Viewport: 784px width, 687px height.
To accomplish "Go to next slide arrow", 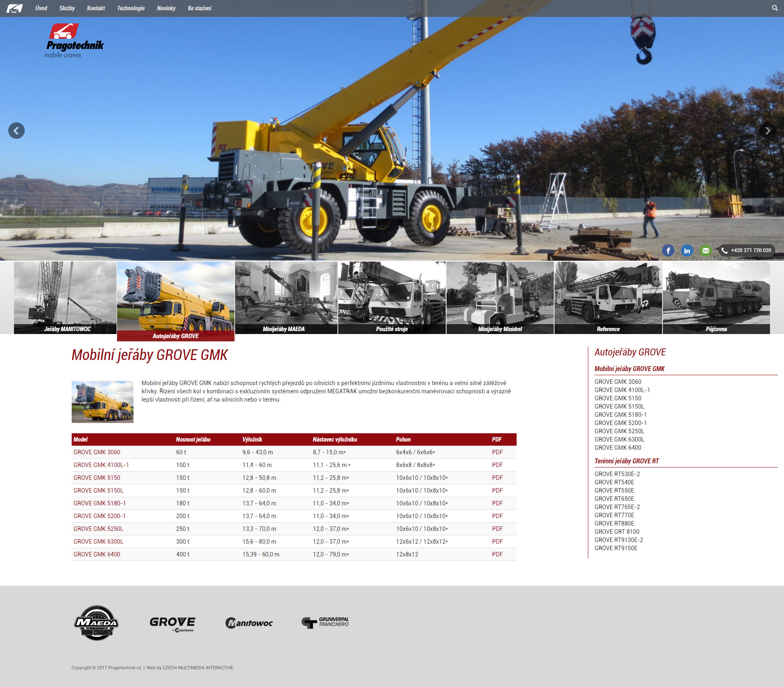I will [x=767, y=131].
